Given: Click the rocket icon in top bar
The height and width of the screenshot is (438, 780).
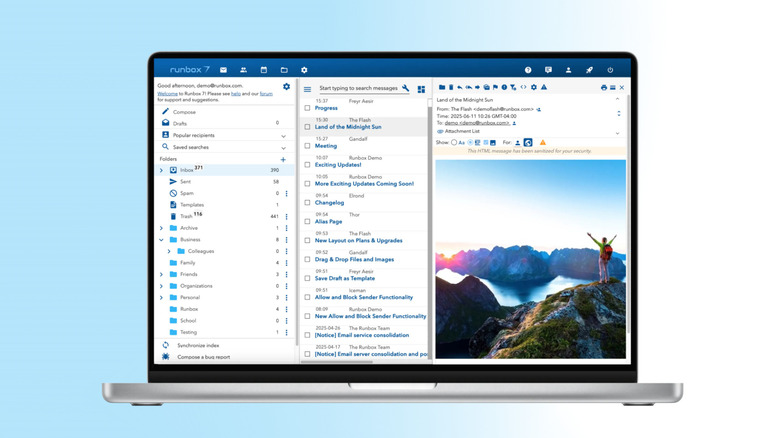Looking at the screenshot, I should click(589, 70).
